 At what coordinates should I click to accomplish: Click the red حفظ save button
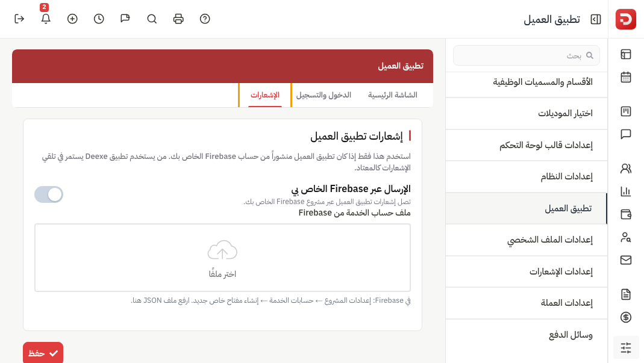tap(43, 353)
